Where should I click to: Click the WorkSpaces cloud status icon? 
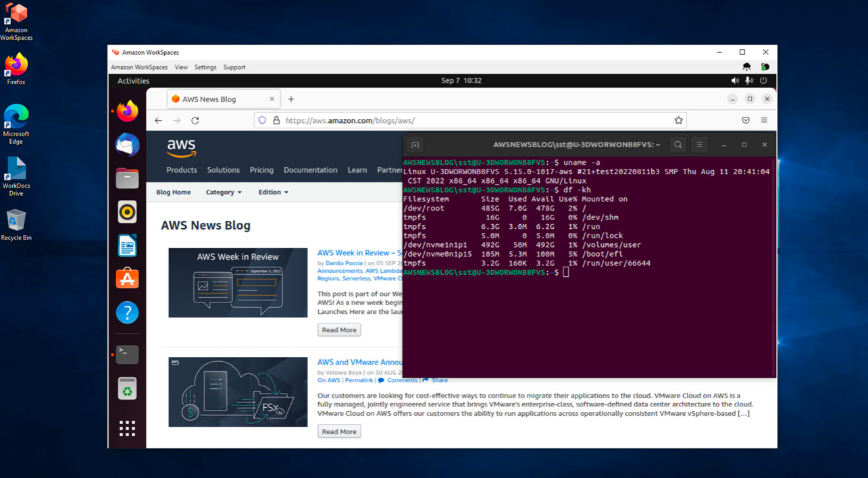click(746, 67)
